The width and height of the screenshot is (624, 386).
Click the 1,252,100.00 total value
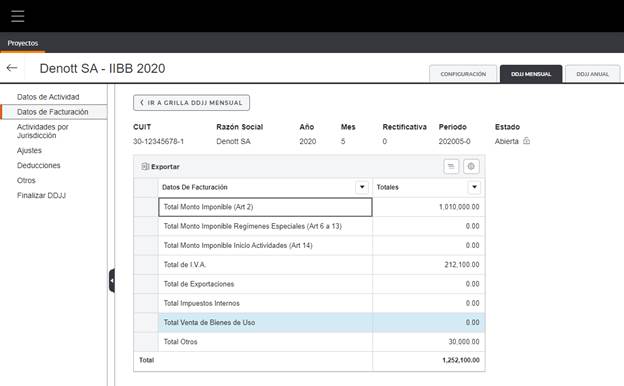(461, 360)
